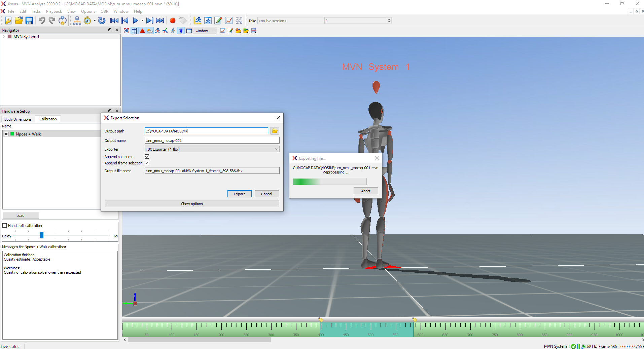
Task: Open body dimensions ruler-figure icon
Action: pyautogui.click(x=198, y=21)
